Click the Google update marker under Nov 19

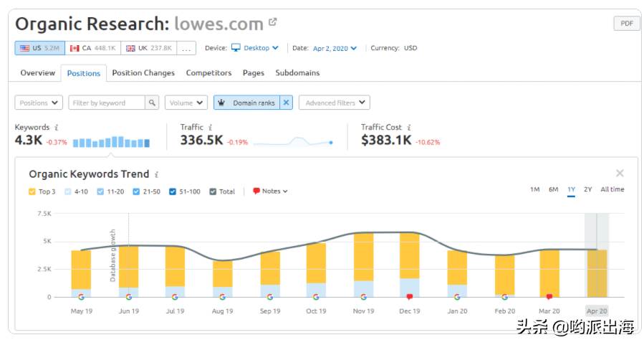[363, 297]
